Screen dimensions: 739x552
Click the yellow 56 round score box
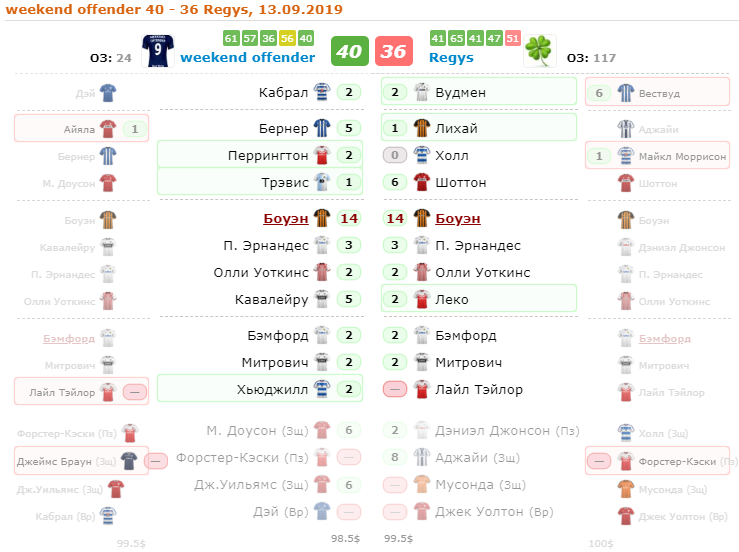pyautogui.click(x=287, y=38)
